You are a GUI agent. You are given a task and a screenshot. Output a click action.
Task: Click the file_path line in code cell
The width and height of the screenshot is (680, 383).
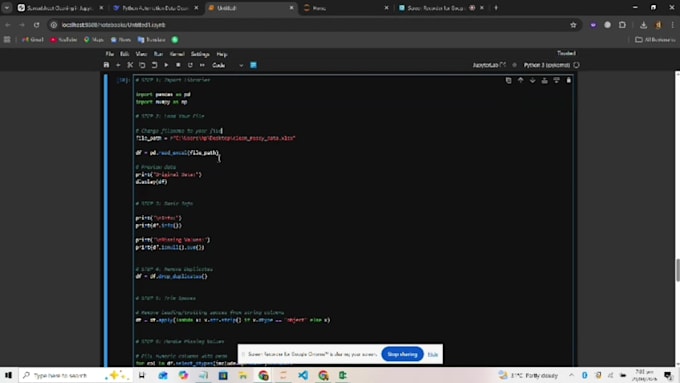pyautogui.click(x=215, y=138)
